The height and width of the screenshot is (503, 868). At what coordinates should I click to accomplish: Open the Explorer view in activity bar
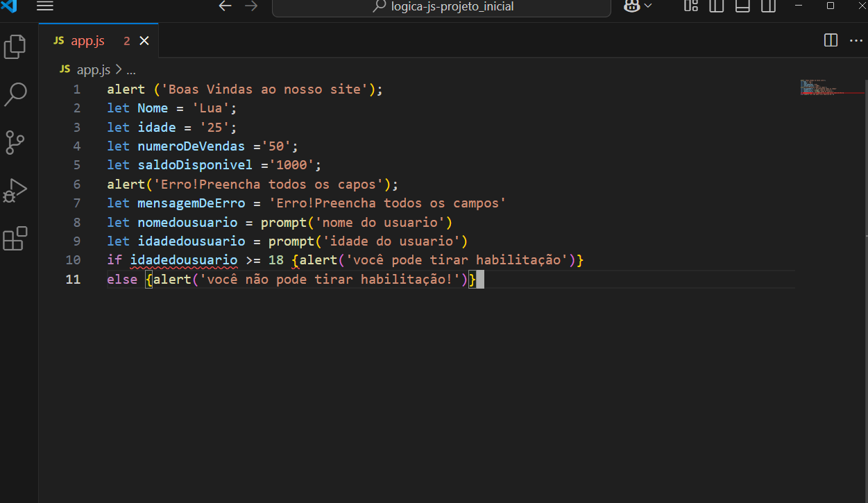(x=15, y=47)
